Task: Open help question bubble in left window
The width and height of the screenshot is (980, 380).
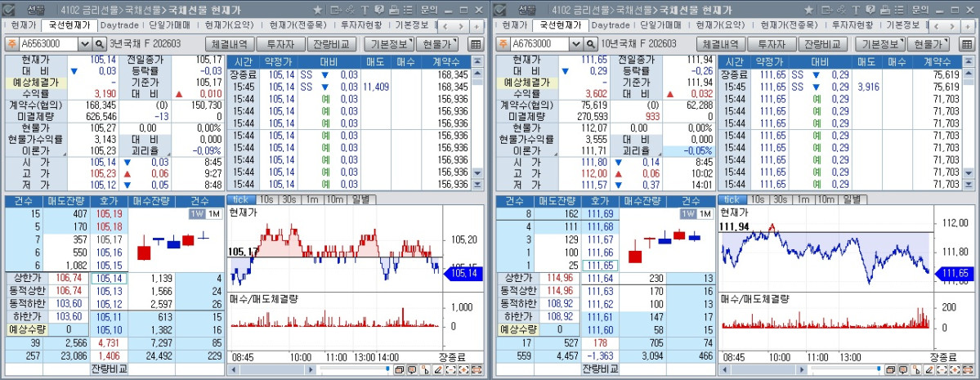Action: tap(378, 10)
